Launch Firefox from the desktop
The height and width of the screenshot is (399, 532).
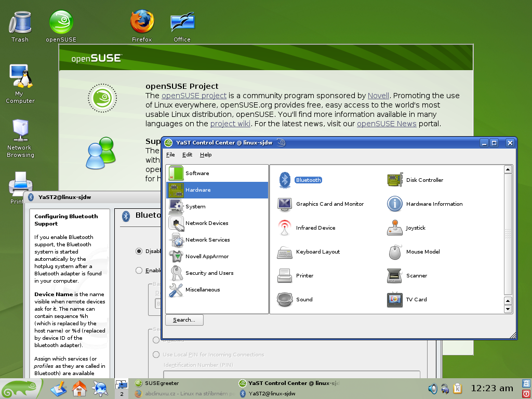click(142, 26)
